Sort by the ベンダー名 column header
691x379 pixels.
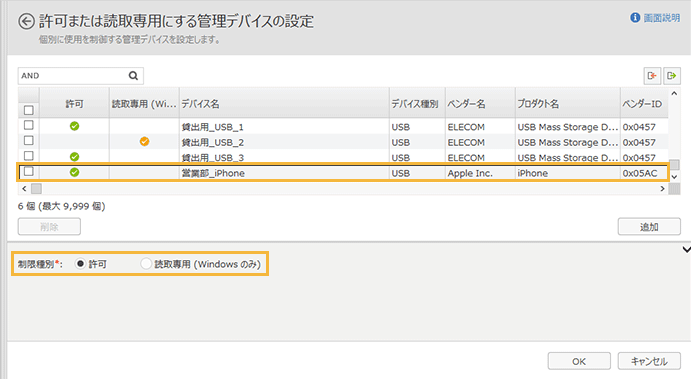click(x=480, y=104)
